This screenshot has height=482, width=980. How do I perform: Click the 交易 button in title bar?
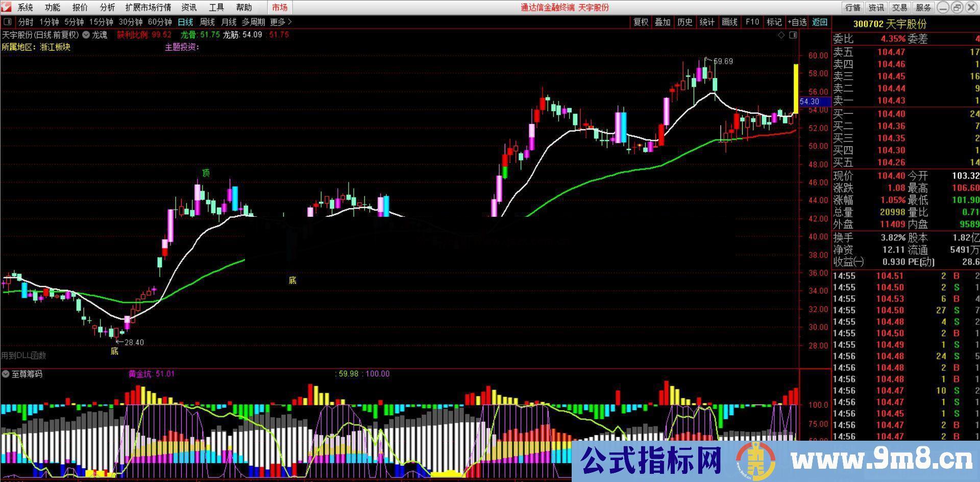coord(899,7)
